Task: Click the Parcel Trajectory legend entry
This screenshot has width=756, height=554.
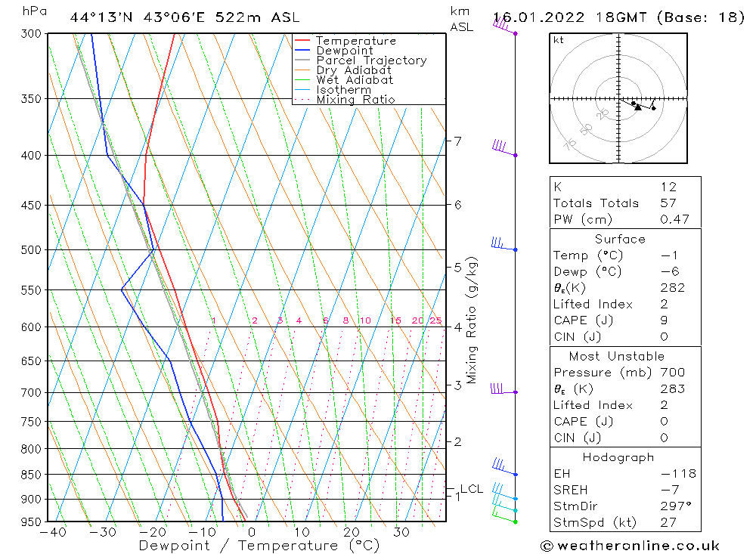Action: (x=361, y=60)
